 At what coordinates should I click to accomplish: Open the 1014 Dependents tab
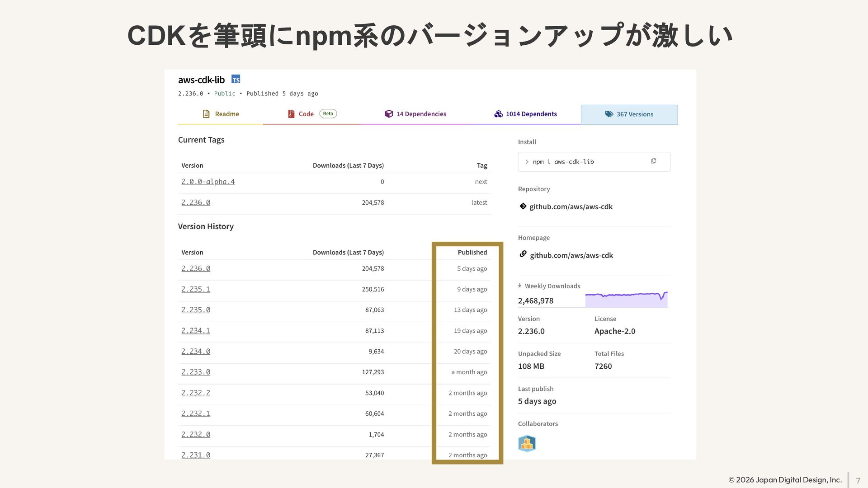tap(531, 114)
